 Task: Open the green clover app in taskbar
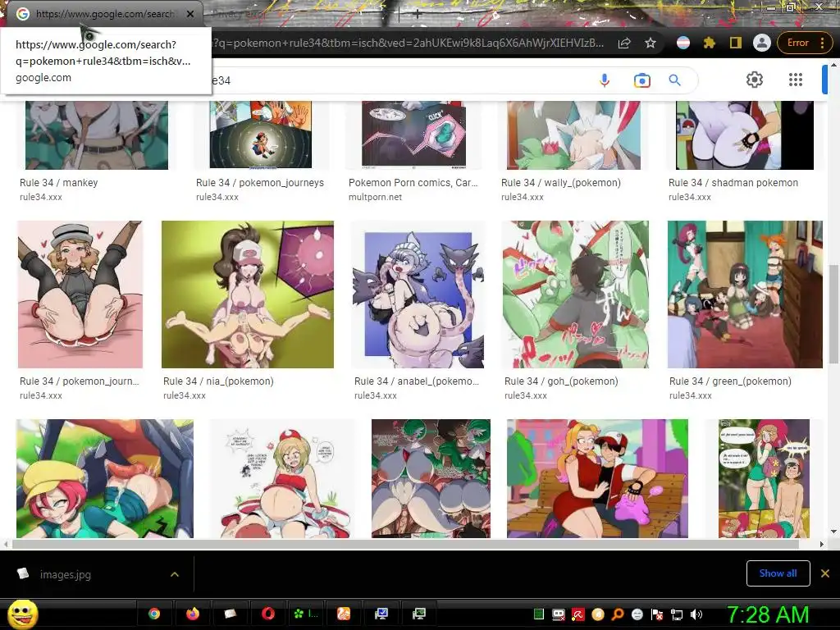click(x=306, y=614)
